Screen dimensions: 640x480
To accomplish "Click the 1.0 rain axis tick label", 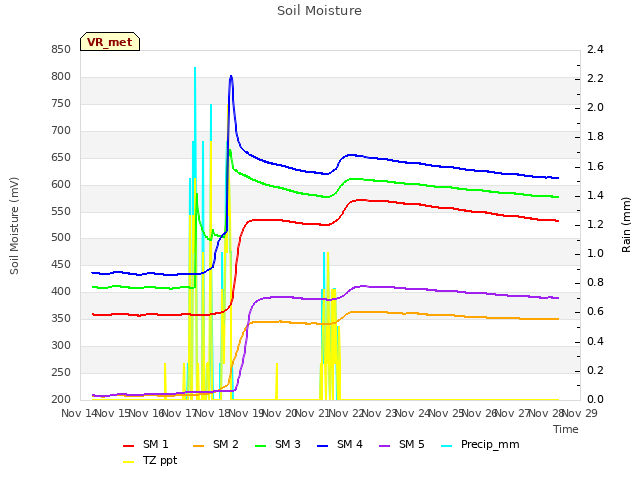I will pyautogui.click(x=596, y=253).
